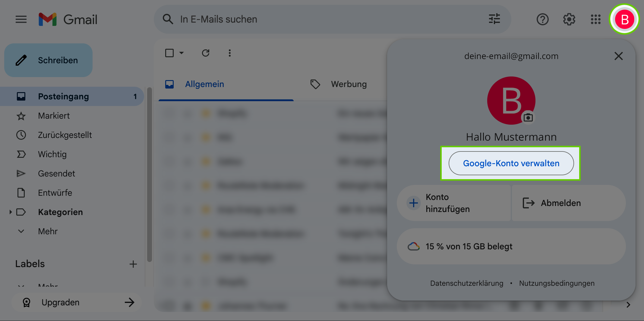The width and height of the screenshot is (644, 321).
Task: Add a new label with plus icon
Action: click(133, 264)
